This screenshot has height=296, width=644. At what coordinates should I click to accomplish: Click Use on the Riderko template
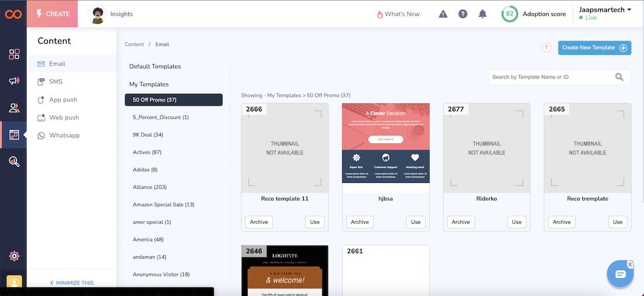click(x=516, y=222)
